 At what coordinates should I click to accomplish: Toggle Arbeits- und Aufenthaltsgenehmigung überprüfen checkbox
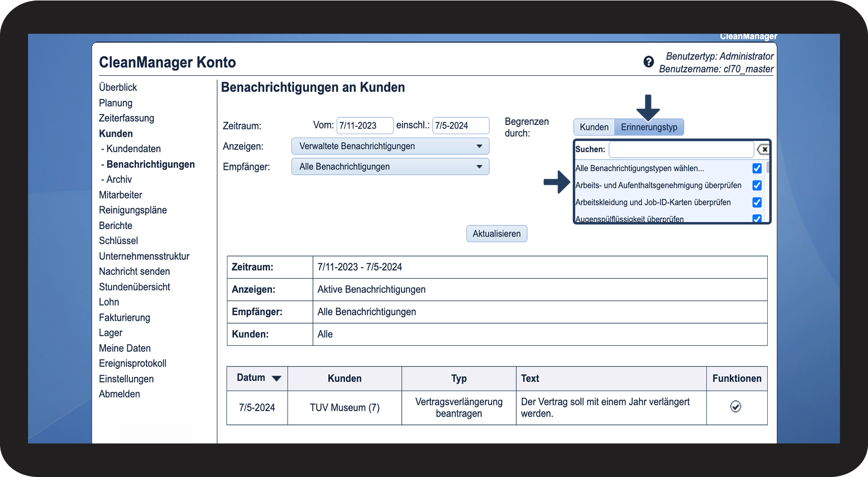757,185
